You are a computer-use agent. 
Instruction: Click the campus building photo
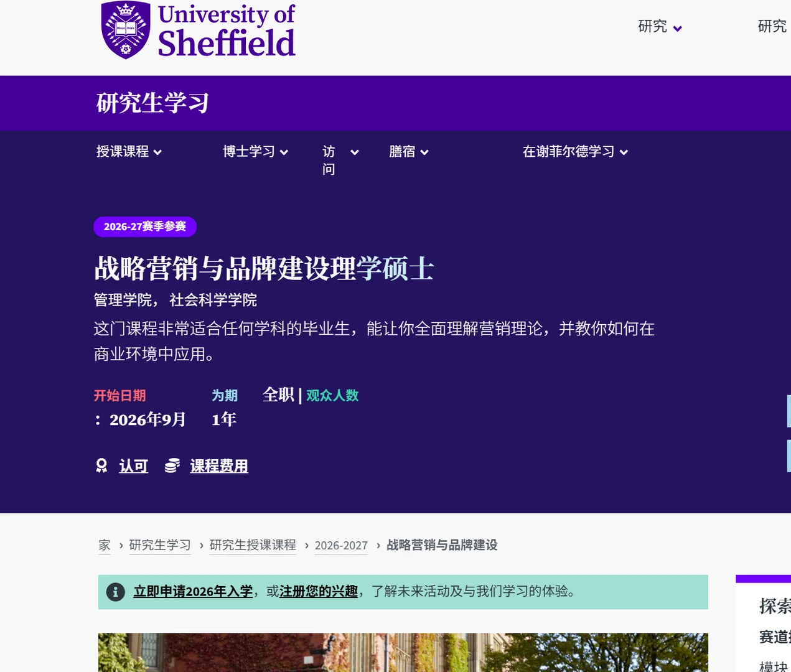(x=403, y=652)
